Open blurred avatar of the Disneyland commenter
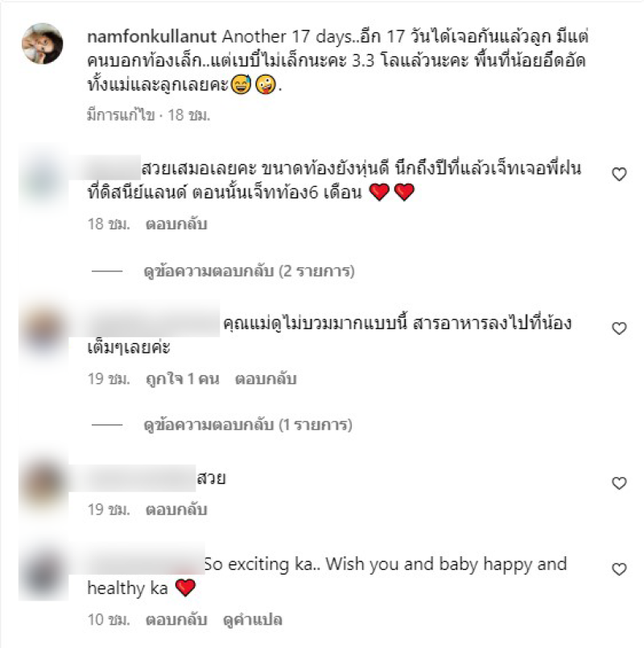 [x=43, y=178]
